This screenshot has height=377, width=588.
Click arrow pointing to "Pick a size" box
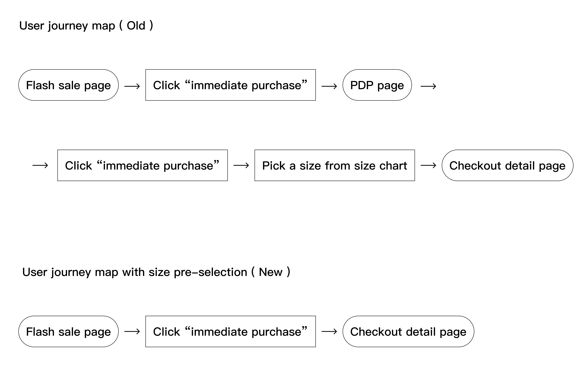241,165
